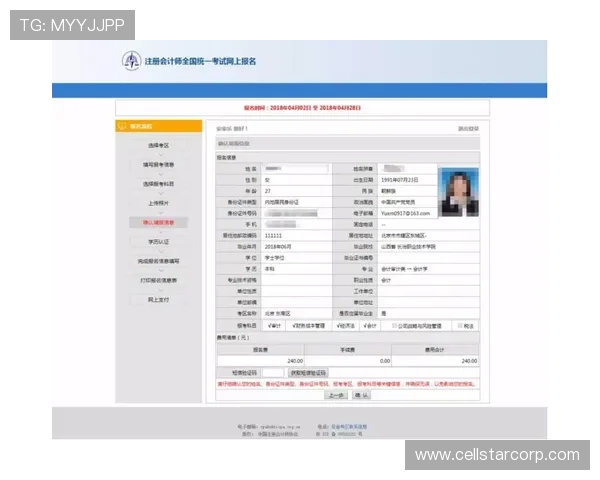Viewport: 600px width, 480px height.
Task: Open the 学历认证 step
Action: 158,241
